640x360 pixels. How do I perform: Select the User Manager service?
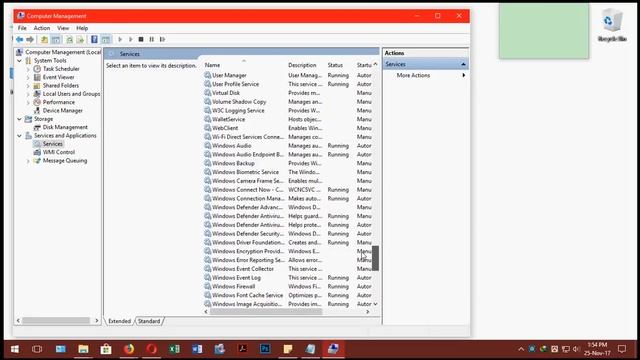(x=229, y=76)
